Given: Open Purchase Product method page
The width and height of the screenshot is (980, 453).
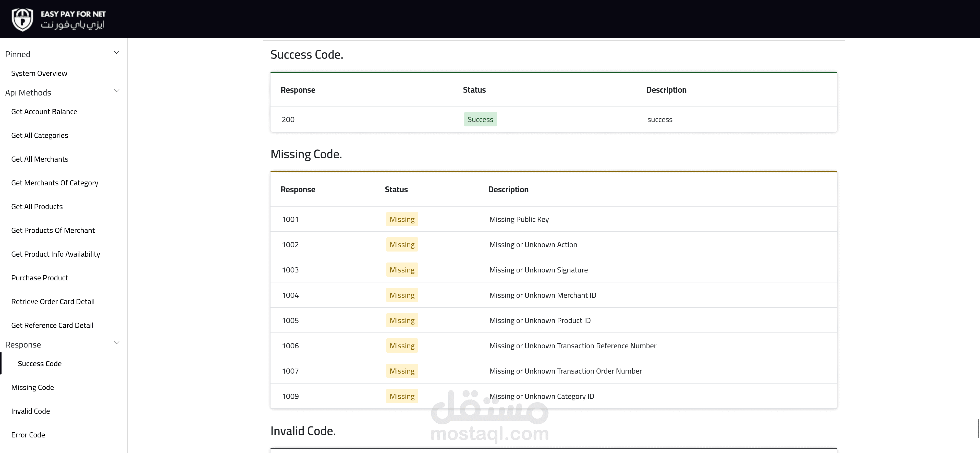Looking at the screenshot, I should [x=40, y=278].
